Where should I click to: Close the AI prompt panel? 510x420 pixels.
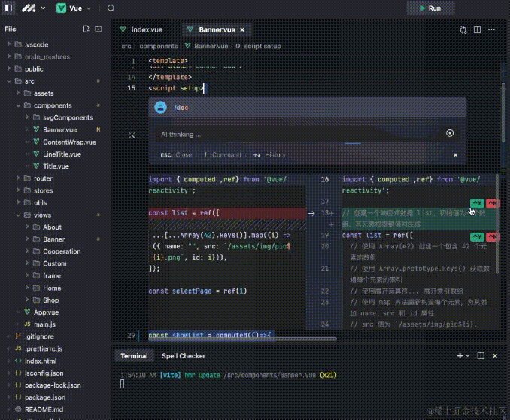(x=454, y=154)
